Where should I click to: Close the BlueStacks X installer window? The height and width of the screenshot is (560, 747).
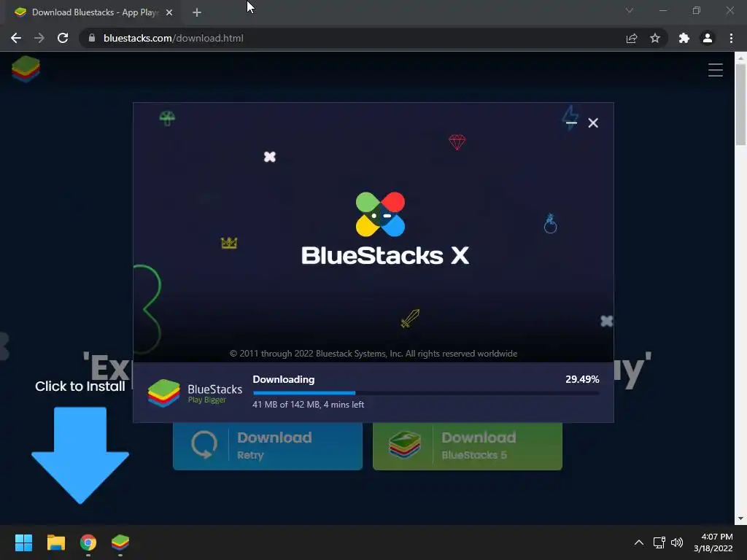click(x=593, y=122)
